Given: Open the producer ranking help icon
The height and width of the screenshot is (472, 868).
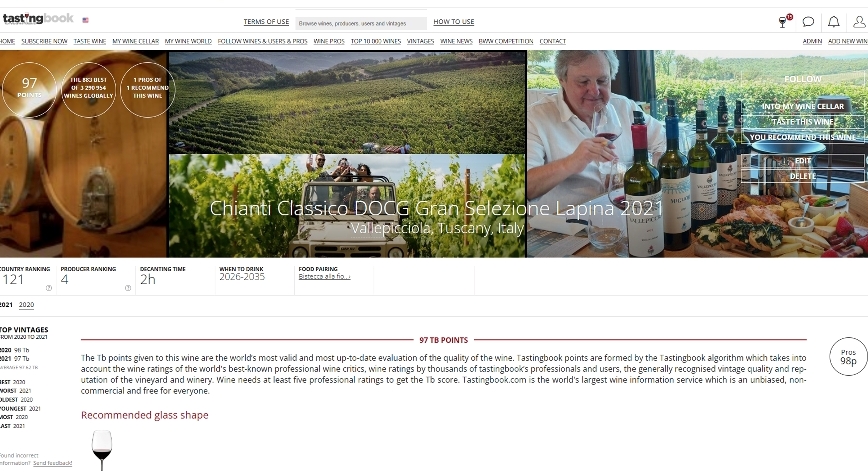Looking at the screenshot, I should point(128,288).
